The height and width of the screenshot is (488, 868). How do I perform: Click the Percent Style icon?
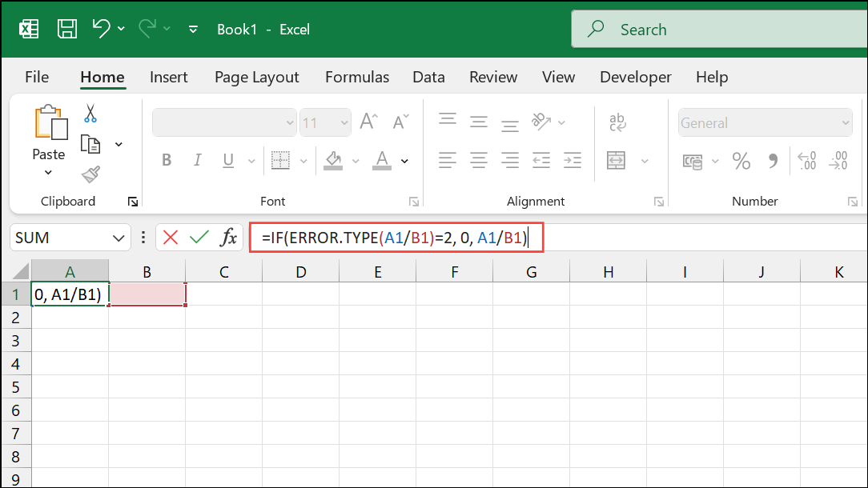(x=741, y=160)
